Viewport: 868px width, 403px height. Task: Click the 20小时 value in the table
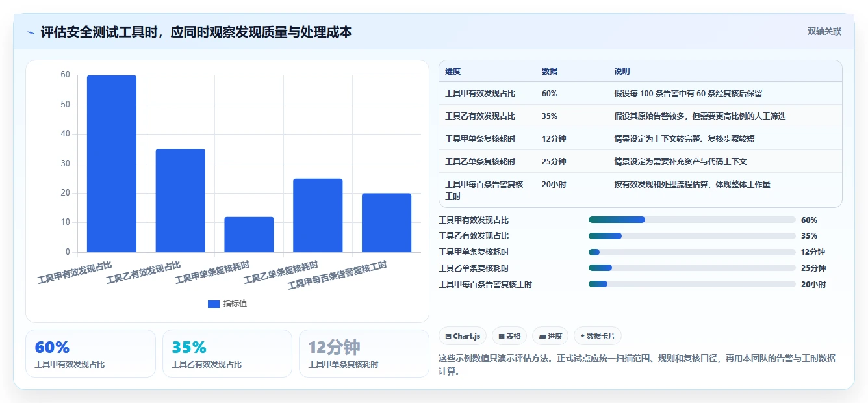(554, 185)
